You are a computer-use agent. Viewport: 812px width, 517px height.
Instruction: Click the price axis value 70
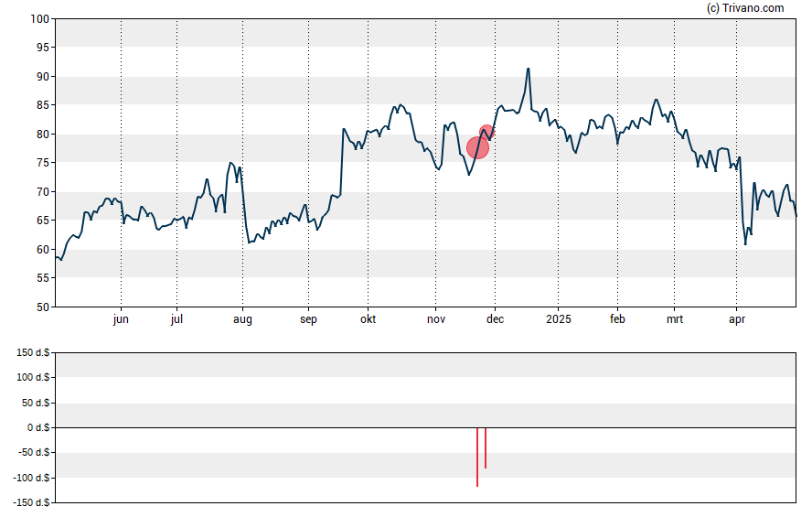point(43,191)
